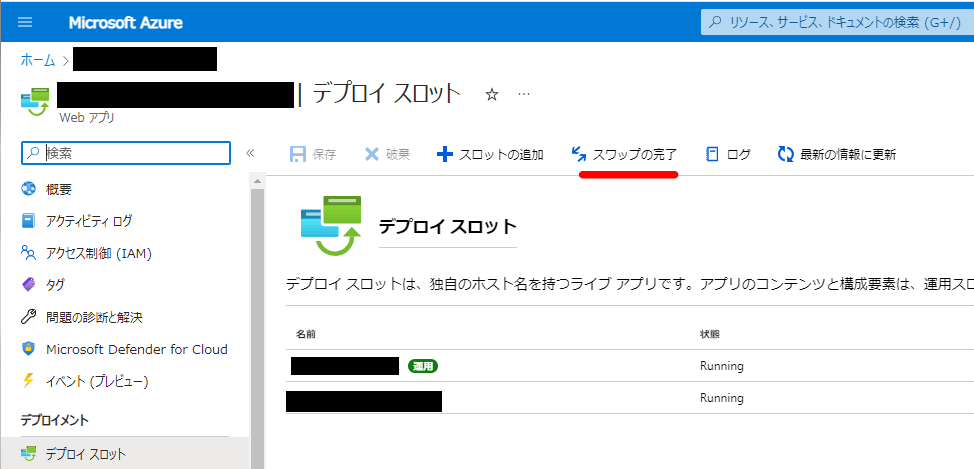
Task: Click the Web アプリ subtitle text
Action: click(x=87, y=117)
